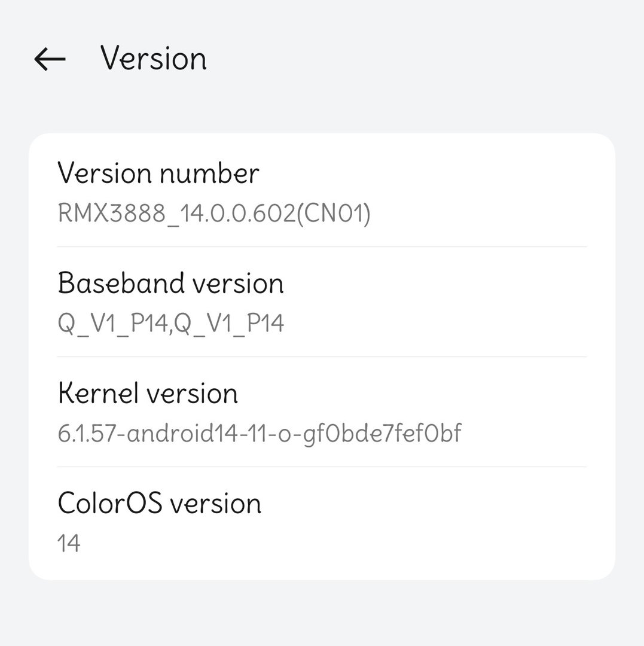This screenshot has width=644, height=646.
Task: Click the Q_V1_P14,Q_V1_P14 baseband value
Action: point(171,324)
